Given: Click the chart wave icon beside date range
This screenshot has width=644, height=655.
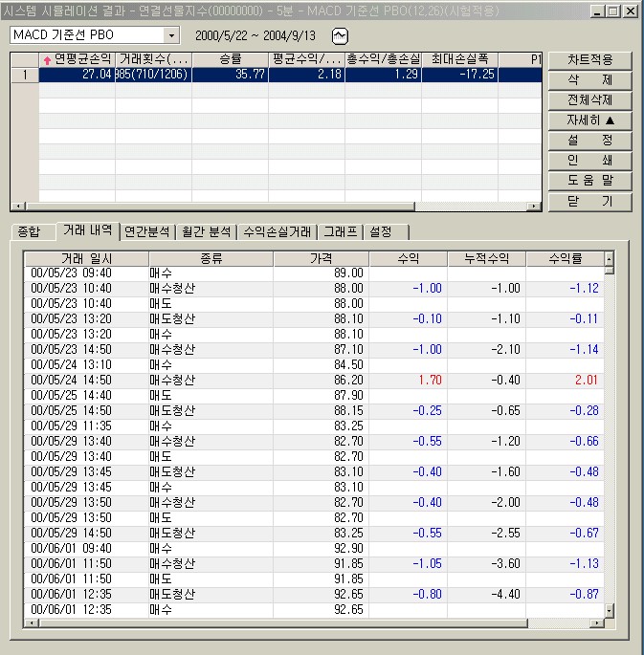Looking at the screenshot, I should pyautogui.click(x=340, y=35).
